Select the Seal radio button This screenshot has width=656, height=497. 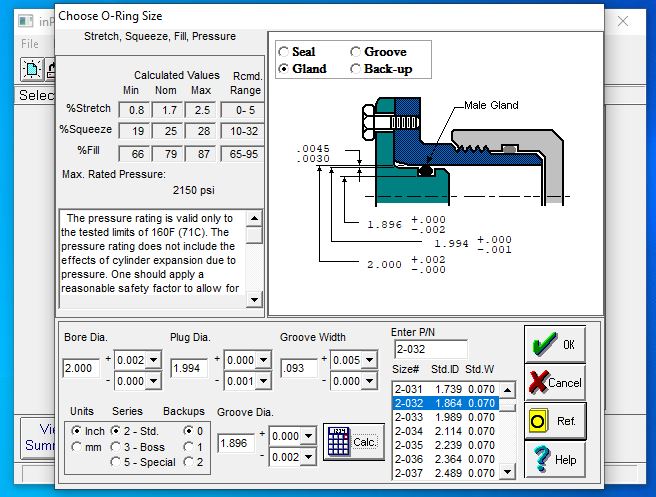284,52
